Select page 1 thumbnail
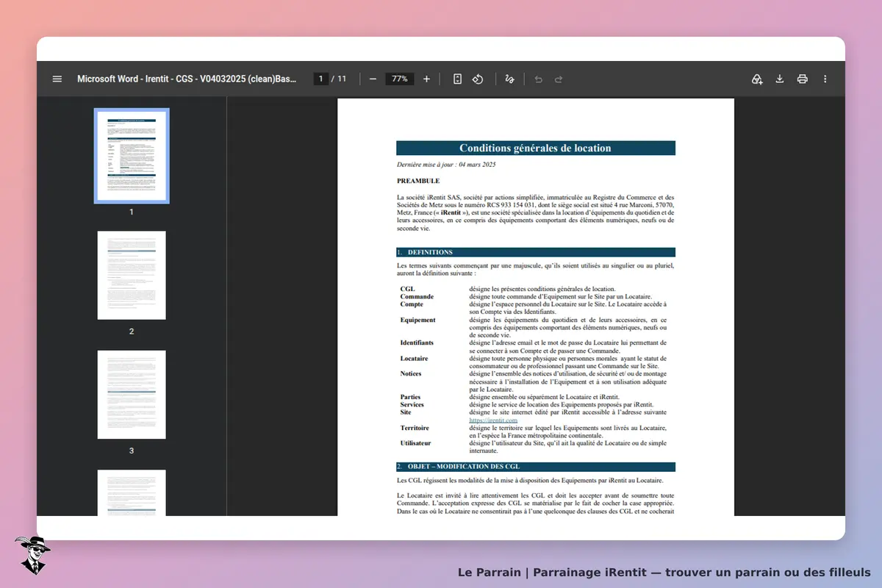 [x=132, y=156]
